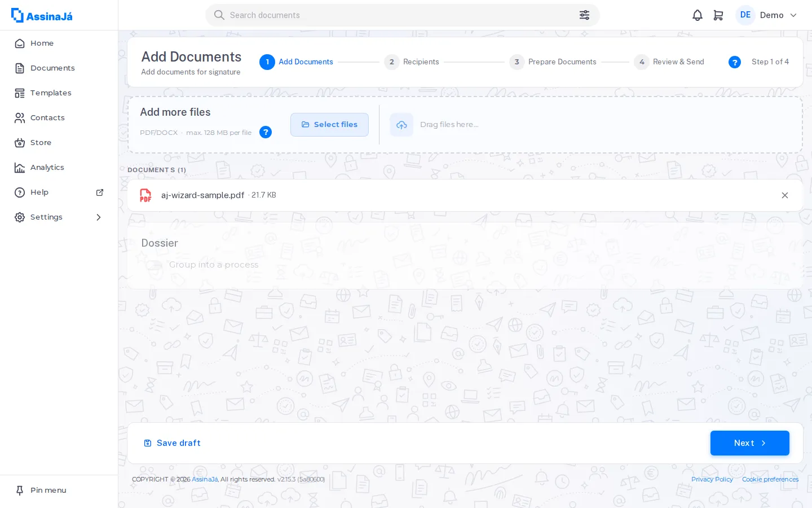Open the shopping cart icon
Image resolution: width=812 pixels, height=508 pixels.
coord(718,15)
